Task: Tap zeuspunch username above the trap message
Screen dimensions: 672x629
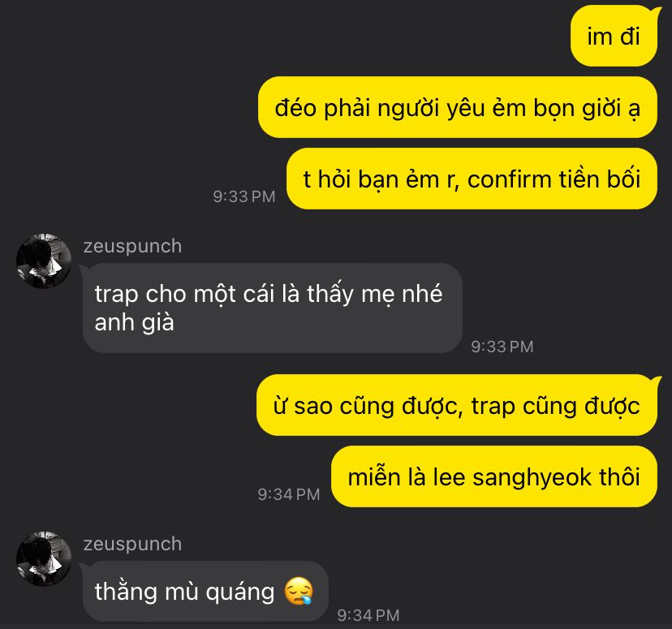Action: (132, 247)
